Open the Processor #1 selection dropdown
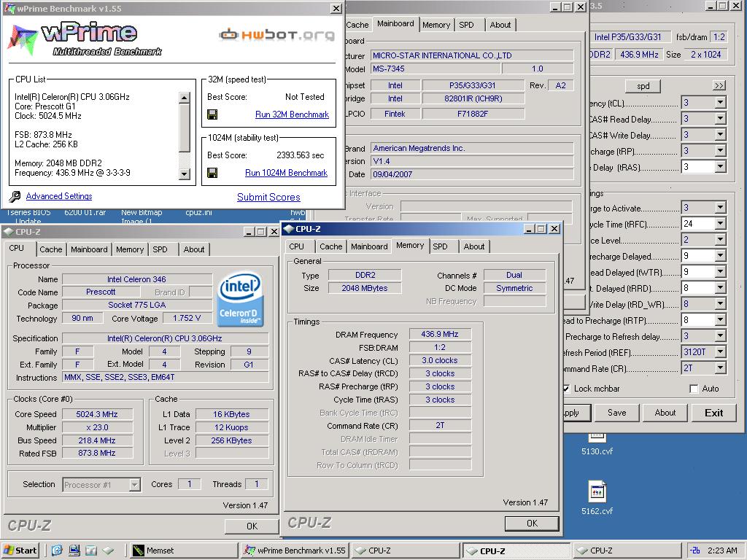Image resolution: width=747 pixels, height=560 pixels. [x=135, y=485]
